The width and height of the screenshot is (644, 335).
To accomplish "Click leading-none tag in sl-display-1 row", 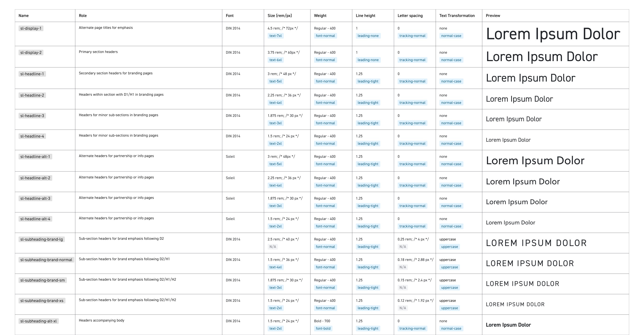I will tap(368, 36).
